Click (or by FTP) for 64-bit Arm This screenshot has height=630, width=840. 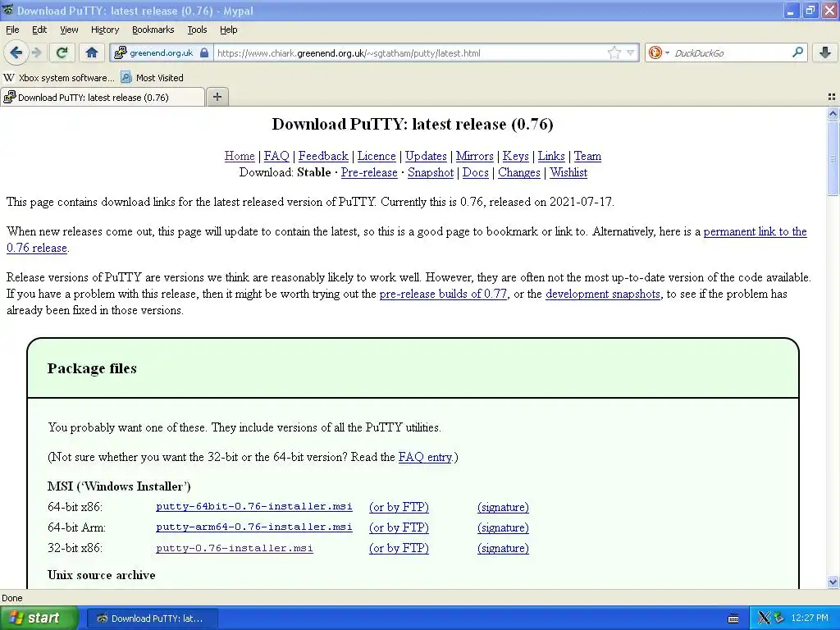pos(399,527)
